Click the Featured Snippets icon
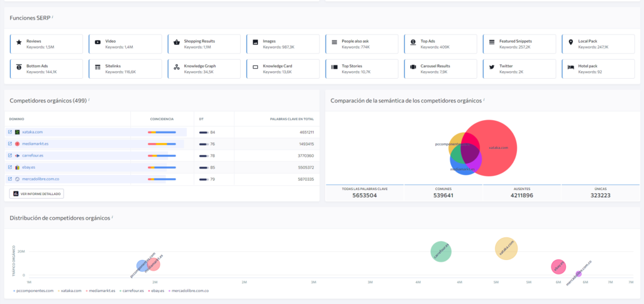 [492, 42]
